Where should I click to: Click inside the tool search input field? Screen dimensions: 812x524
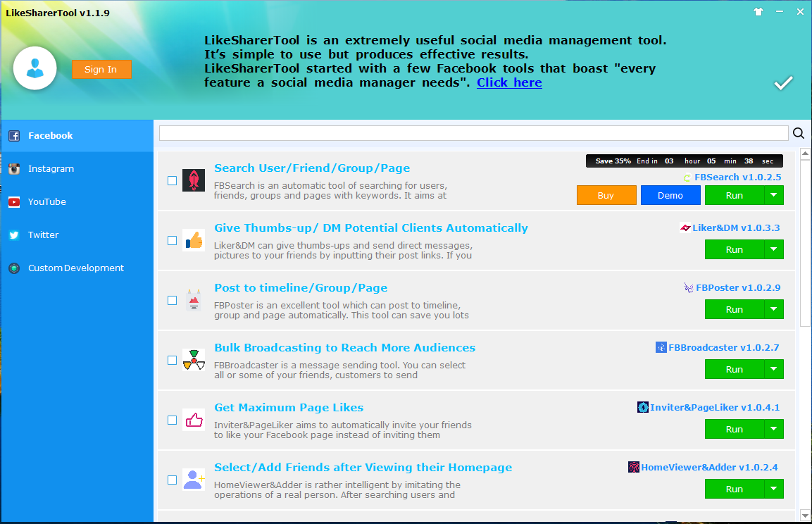(x=474, y=133)
